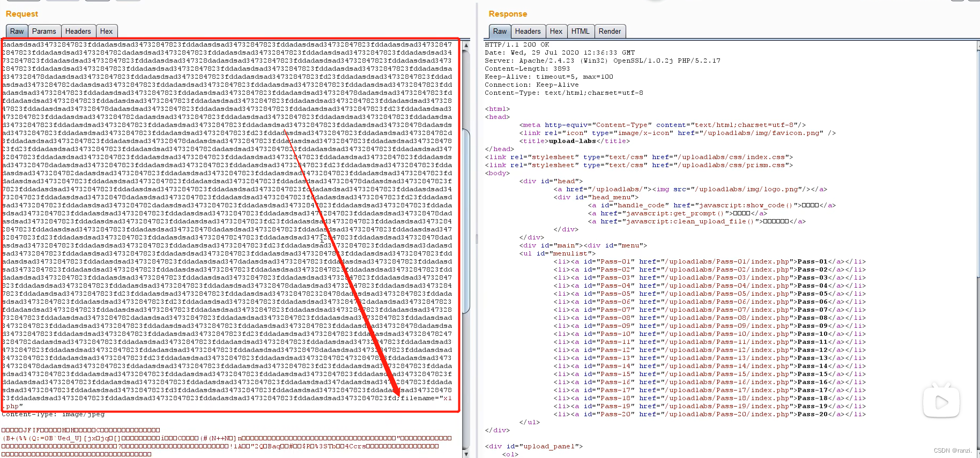This screenshot has width=980, height=458.
Task: Switch to Render tab in Response panel
Action: (610, 32)
